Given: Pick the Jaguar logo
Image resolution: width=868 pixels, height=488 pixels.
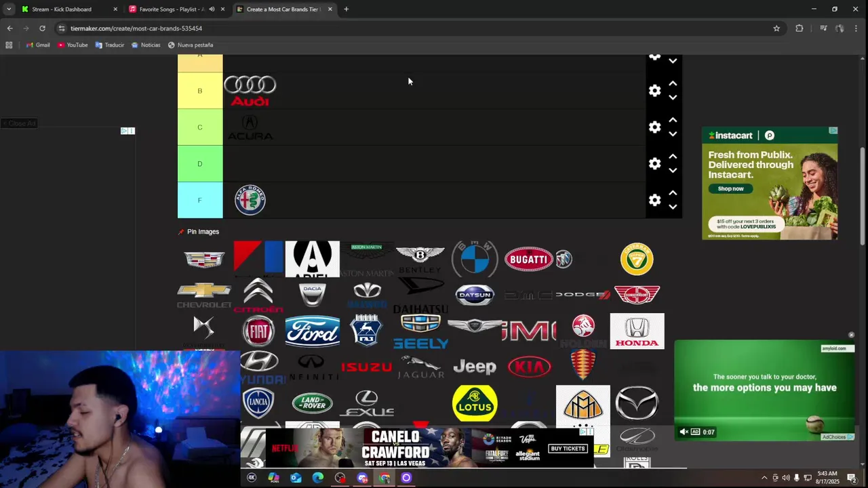Looking at the screenshot, I should click(x=420, y=367).
